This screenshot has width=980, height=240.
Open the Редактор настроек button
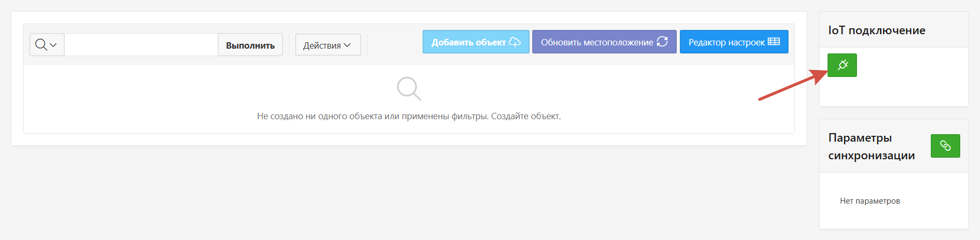point(734,42)
